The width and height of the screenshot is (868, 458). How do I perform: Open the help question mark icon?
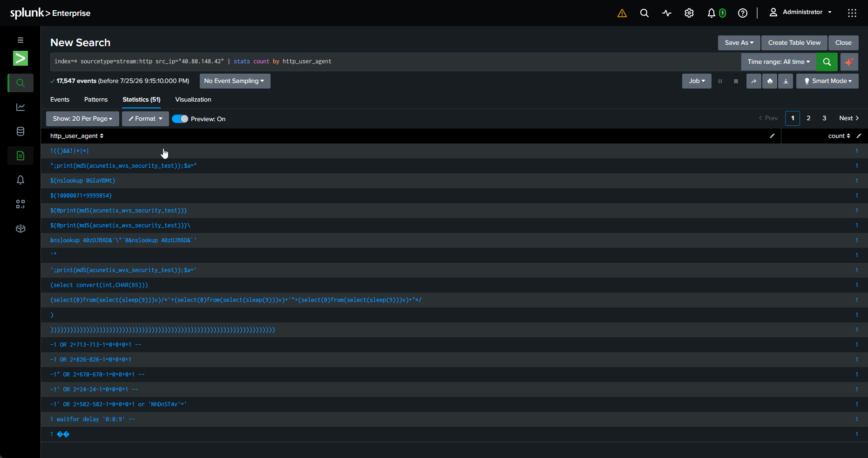pos(743,13)
